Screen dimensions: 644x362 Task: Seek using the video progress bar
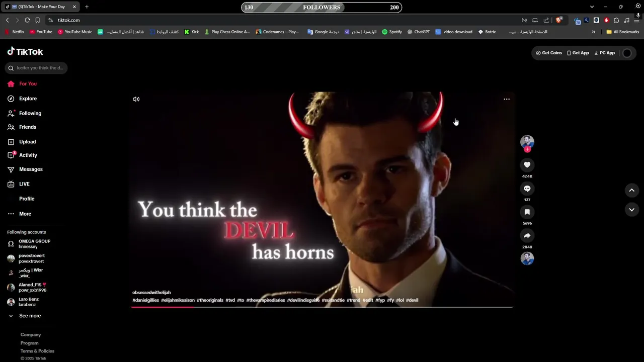(322, 307)
